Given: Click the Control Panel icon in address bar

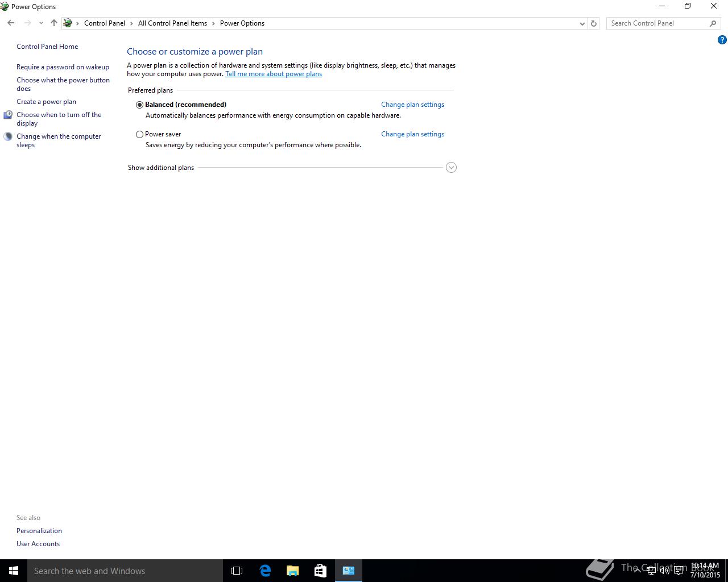Looking at the screenshot, I should [68, 23].
